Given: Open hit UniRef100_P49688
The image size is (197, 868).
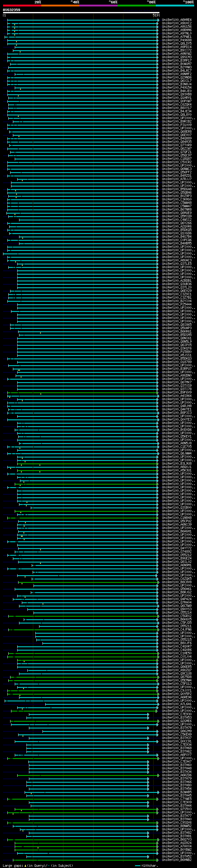Looking at the screenshot, I should (x=177, y=40).
